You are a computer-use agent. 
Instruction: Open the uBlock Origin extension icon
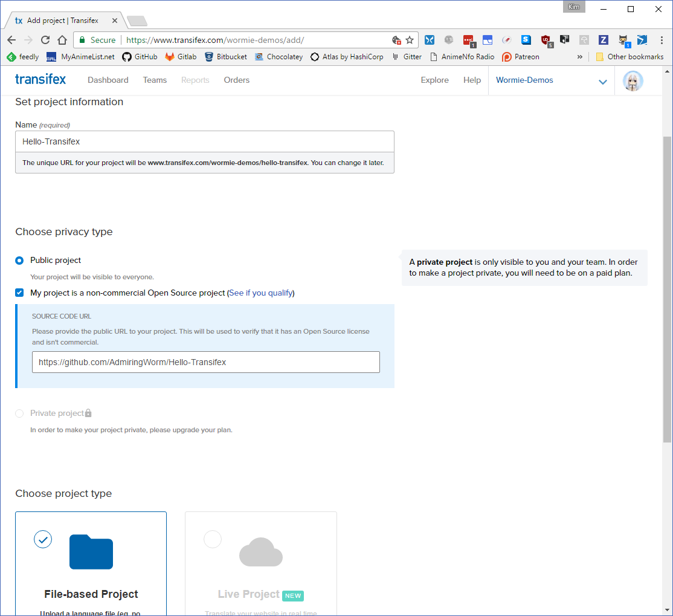tap(546, 41)
